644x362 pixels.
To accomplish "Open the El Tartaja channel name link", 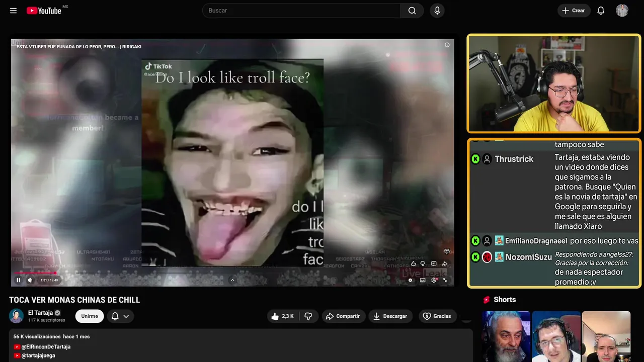I will [40, 313].
